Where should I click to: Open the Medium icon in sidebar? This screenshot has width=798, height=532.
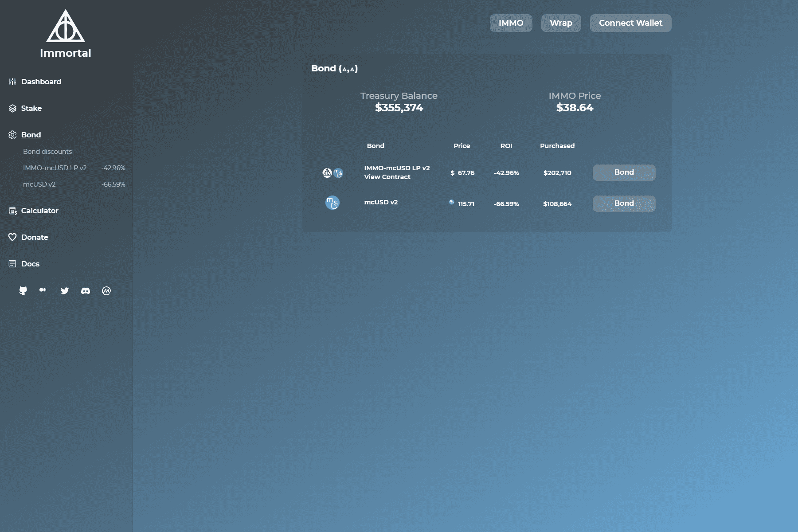(43, 291)
